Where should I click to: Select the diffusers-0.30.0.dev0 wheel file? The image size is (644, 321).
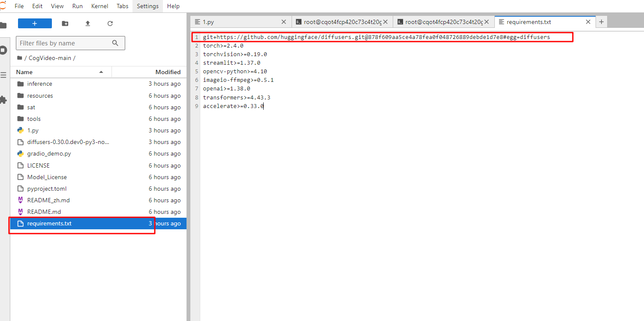98,142
